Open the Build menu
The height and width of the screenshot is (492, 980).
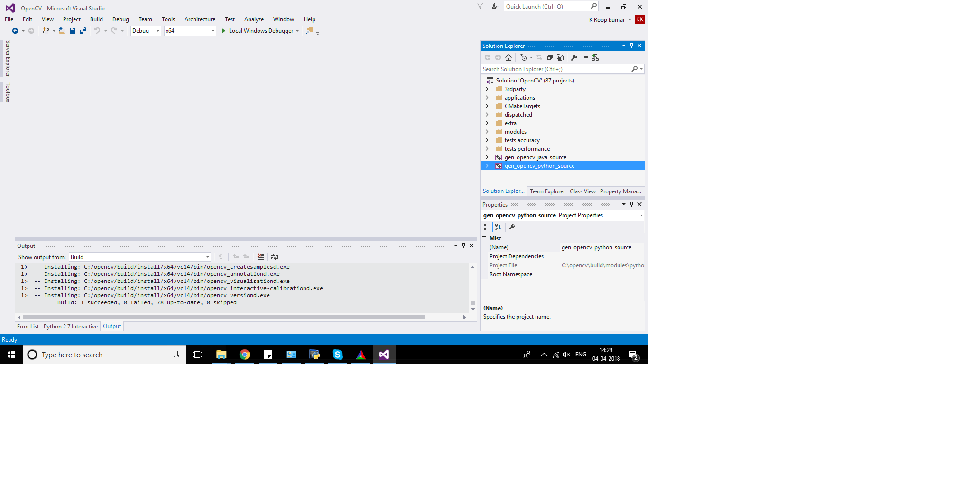pos(96,19)
